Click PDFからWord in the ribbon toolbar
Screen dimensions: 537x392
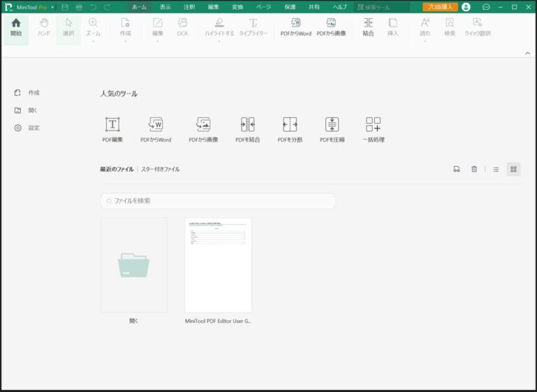[295, 27]
